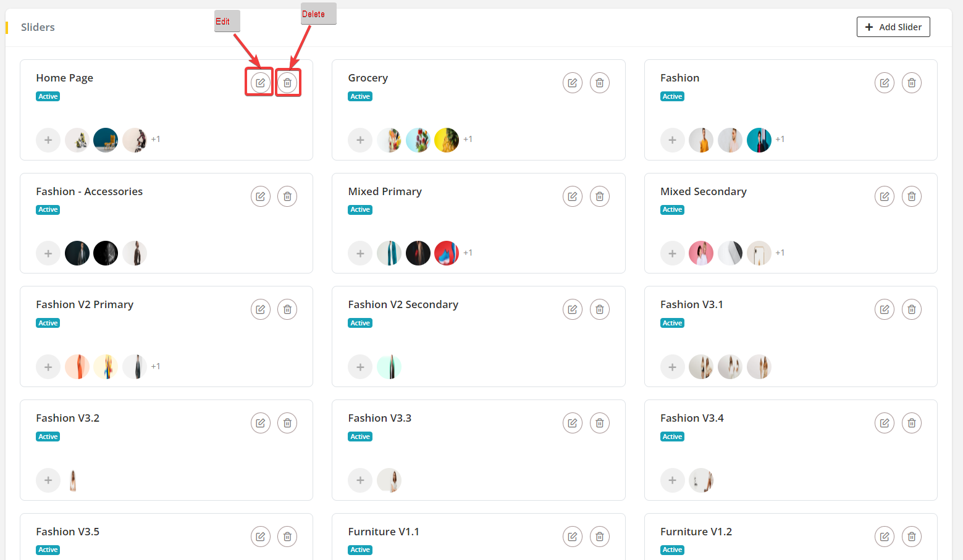Screen dimensions: 963x560
Task: Click the Fashion - Accessories slider title
Action: tap(89, 191)
